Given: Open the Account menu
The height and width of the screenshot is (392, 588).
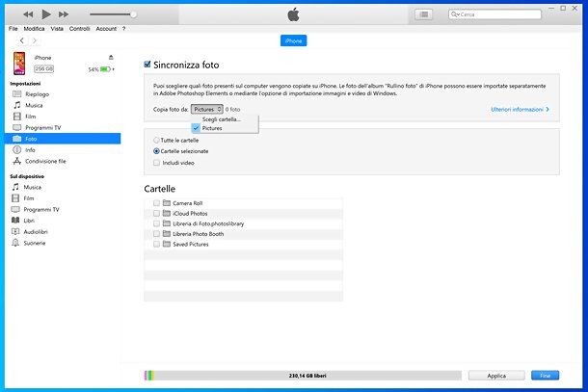Looking at the screenshot, I should click(x=106, y=29).
